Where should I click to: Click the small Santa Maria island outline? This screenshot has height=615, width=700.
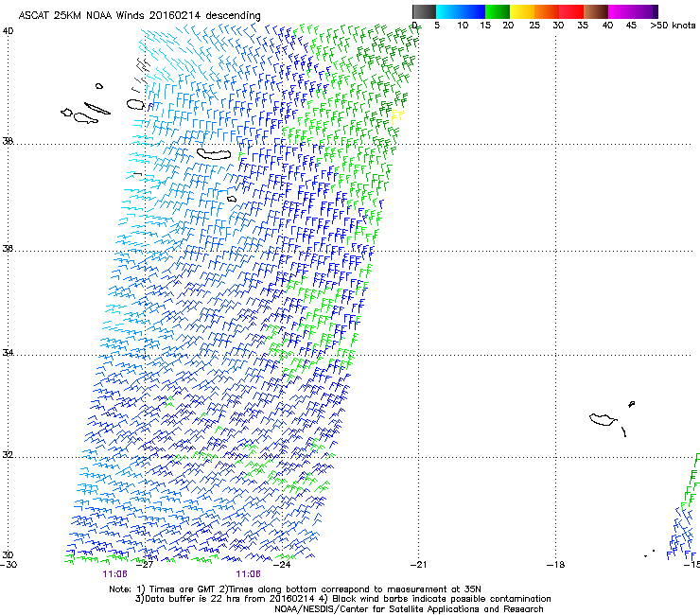point(232,199)
